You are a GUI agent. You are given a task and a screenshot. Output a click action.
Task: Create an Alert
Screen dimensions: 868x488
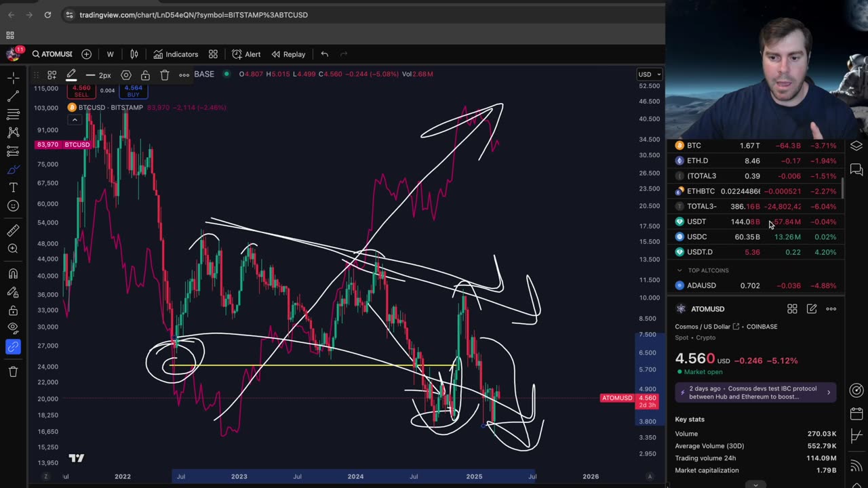tap(246, 54)
